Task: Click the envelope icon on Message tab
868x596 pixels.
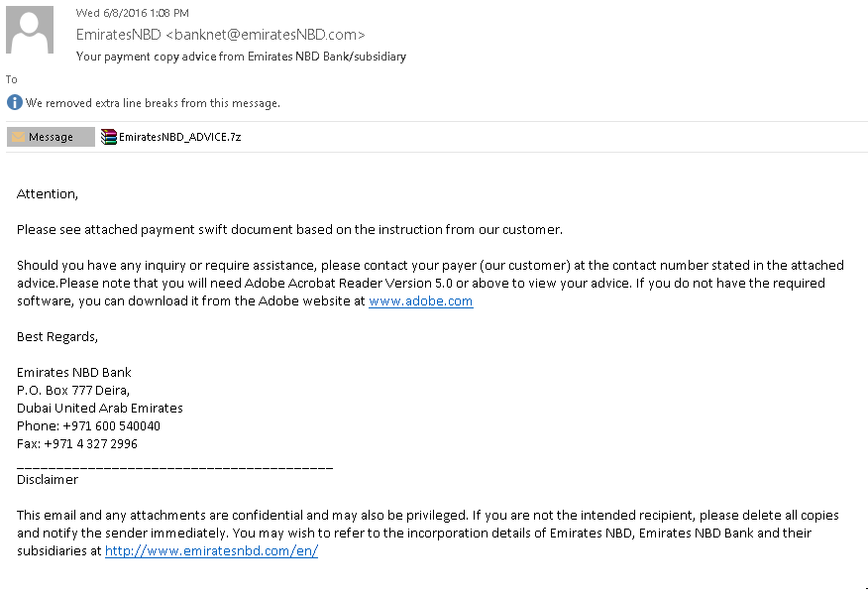Action: click(18, 137)
